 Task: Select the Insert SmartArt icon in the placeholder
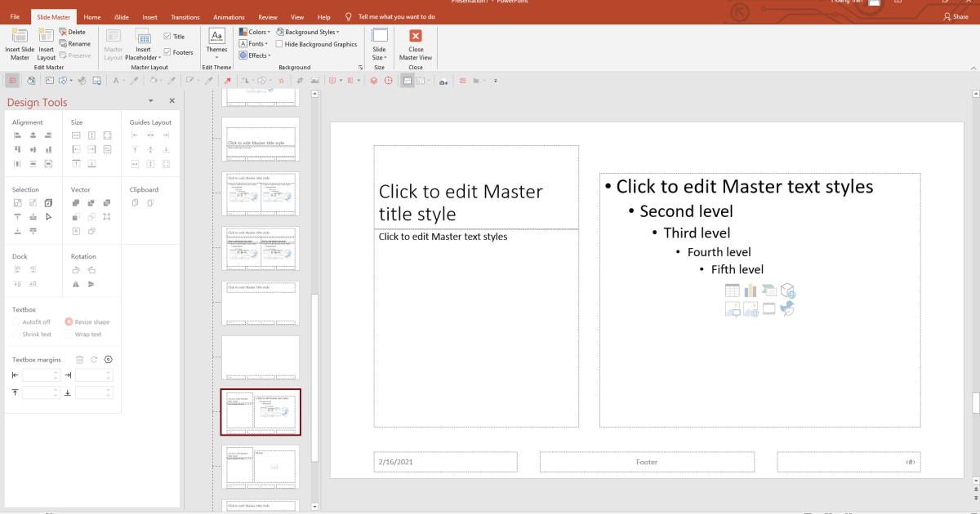[768, 291]
